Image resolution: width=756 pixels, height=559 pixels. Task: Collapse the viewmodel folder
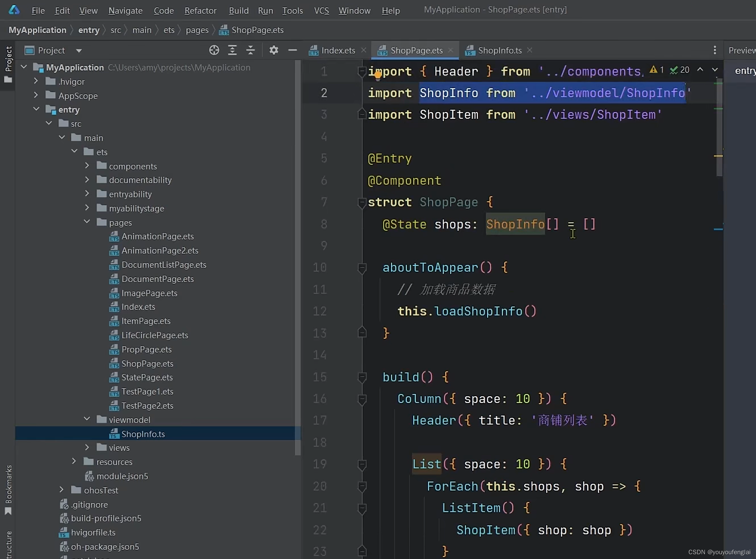pos(87,419)
